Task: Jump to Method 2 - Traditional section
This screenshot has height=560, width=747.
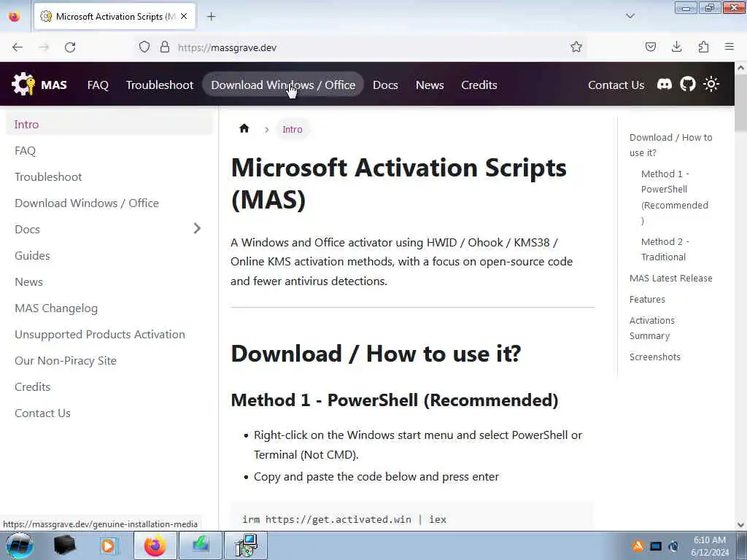Action: pos(665,249)
